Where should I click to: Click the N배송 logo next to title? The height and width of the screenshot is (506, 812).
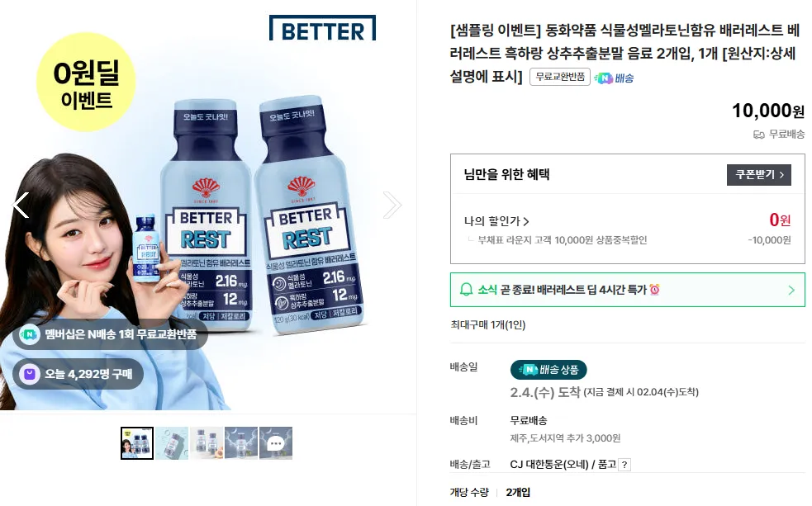point(615,78)
